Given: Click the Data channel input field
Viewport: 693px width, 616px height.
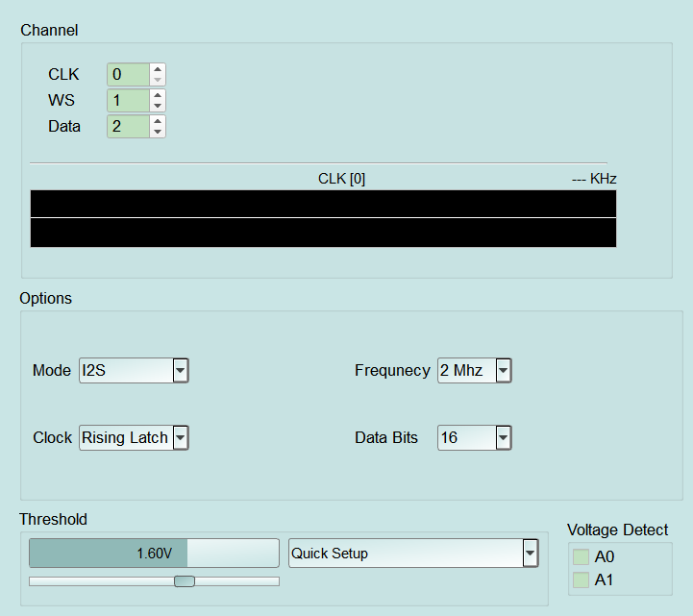Looking at the screenshot, I should (x=128, y=127).
